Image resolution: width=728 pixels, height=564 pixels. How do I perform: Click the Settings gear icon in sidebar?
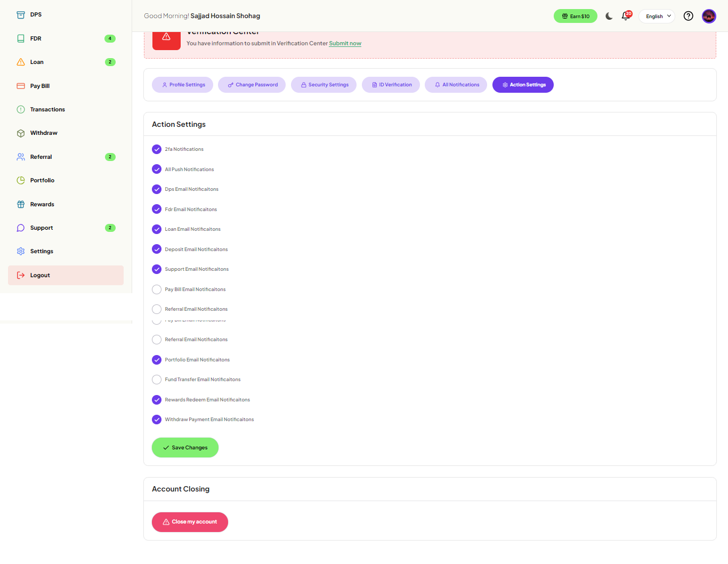pyautogui.click(x=21, y=251)
